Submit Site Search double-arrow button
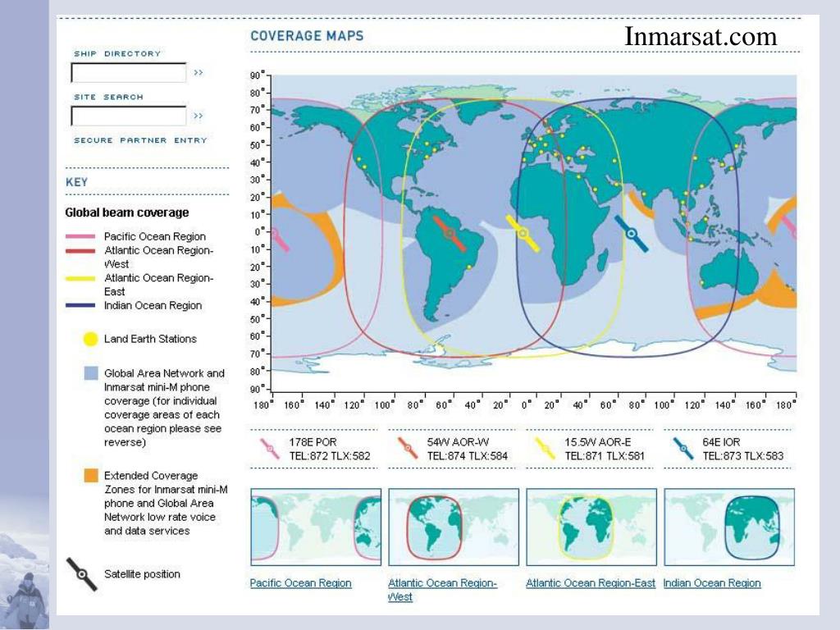840x630 pixels. coord(199,116)
